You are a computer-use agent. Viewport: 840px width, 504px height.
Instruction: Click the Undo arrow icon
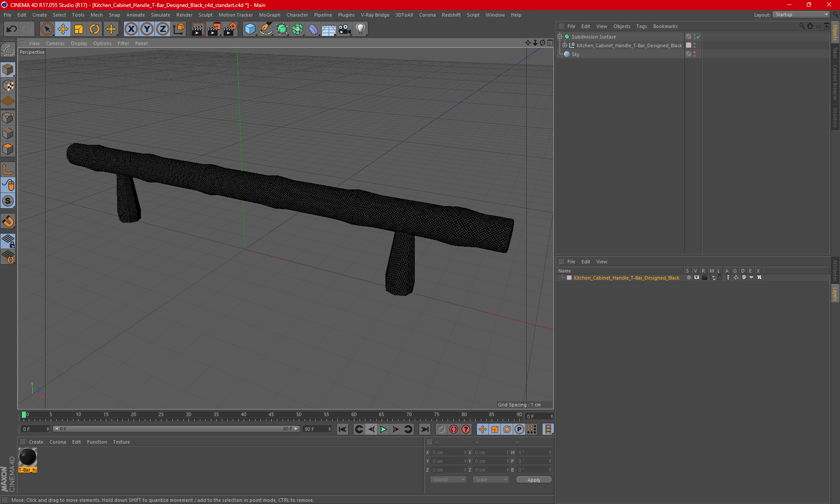tap(12, 29)
